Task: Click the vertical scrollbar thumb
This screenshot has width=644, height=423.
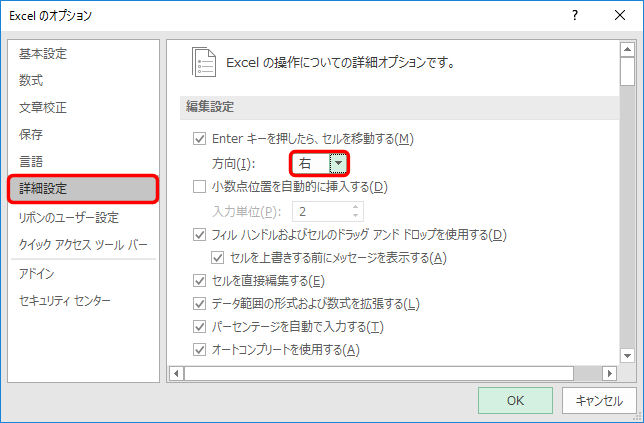Action: (x=627, y=71)
